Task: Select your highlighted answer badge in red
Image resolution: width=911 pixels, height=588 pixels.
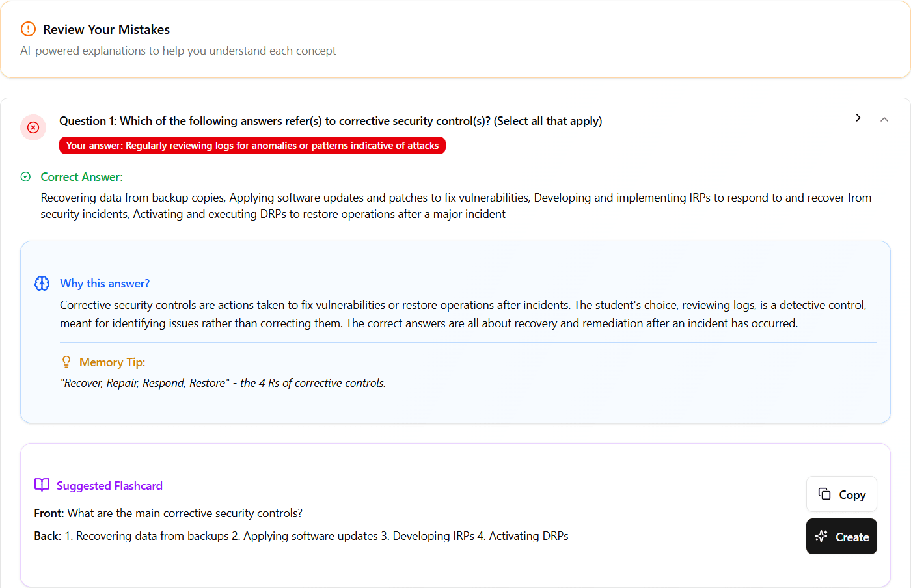Action: (x=252, y=145)
